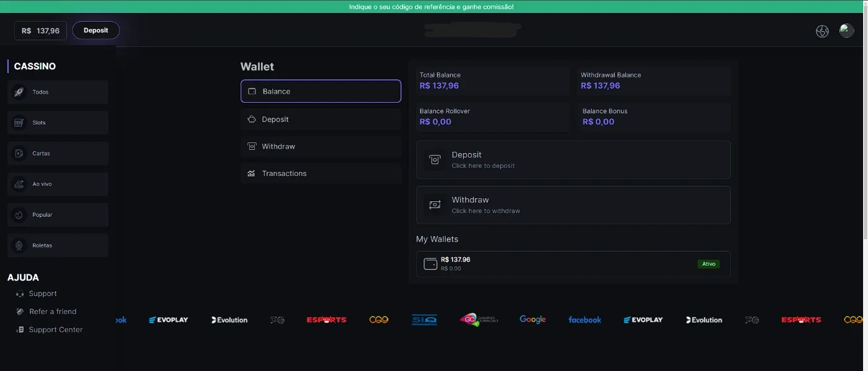Click the green referral code banner

click(432, 7)
